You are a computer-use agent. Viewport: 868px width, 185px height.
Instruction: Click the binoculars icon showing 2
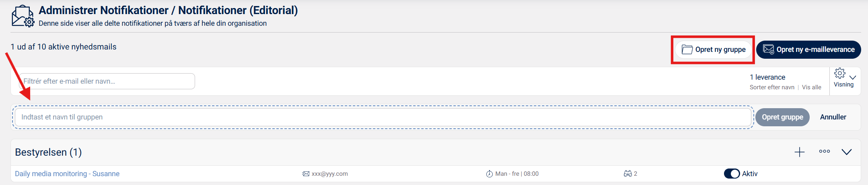coord(627,174)
